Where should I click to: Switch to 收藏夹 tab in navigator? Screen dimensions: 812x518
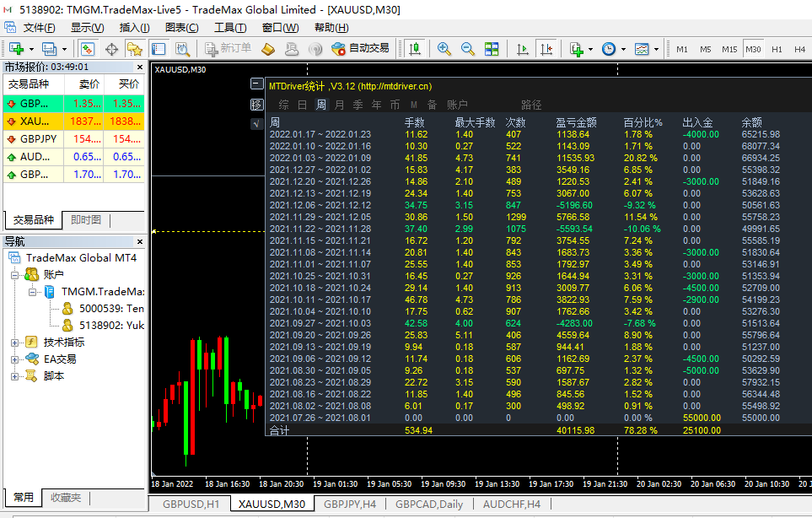tap(66, 497)
